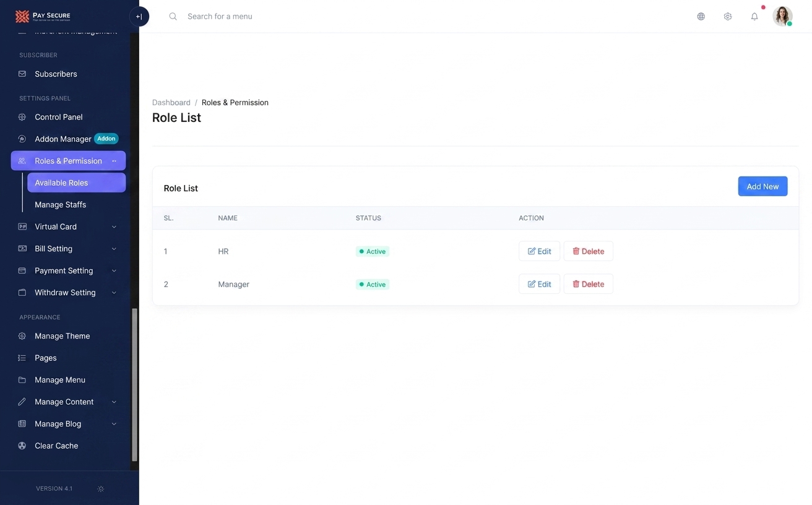The height and width of the screenshot is (505, 812).
Task: Click the Virtual Card icon
Action: tap(22, 227)
